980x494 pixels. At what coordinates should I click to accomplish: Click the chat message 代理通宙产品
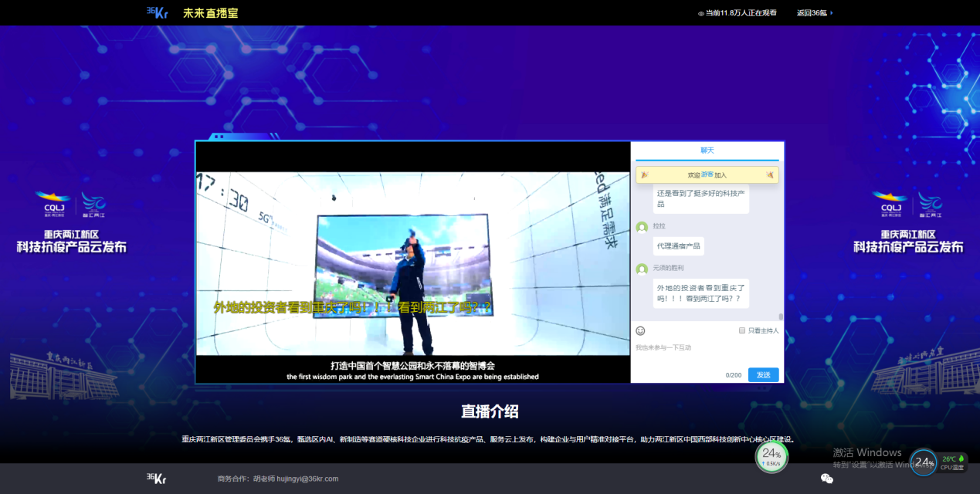(679, 246)
